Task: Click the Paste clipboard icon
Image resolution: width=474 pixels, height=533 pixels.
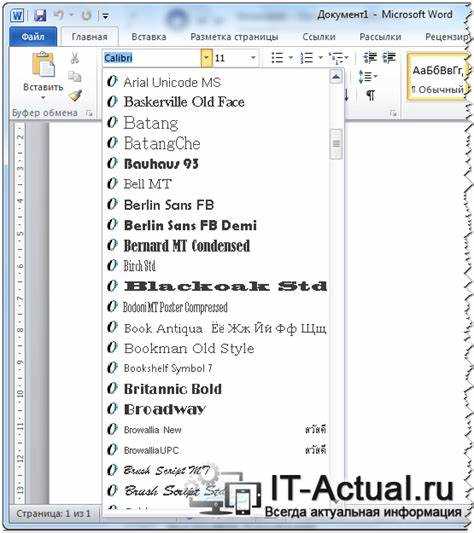Action: [43, 64]
